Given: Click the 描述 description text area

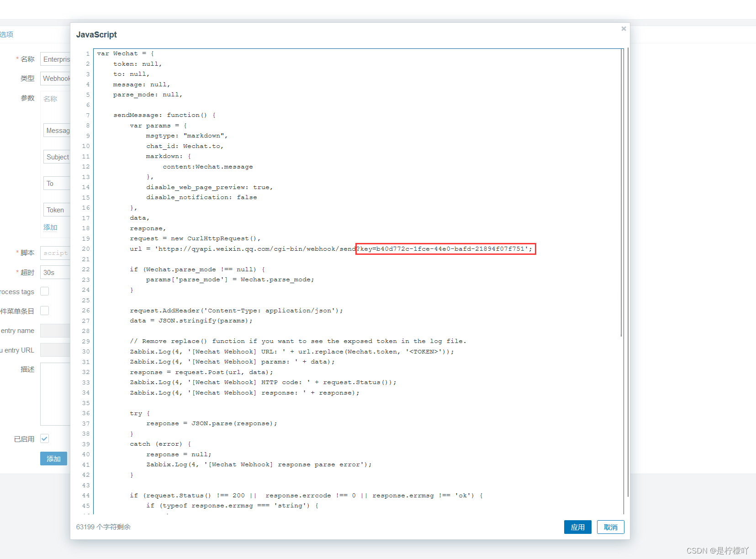Looking at the screenshot, I should [x=55, y=394].
